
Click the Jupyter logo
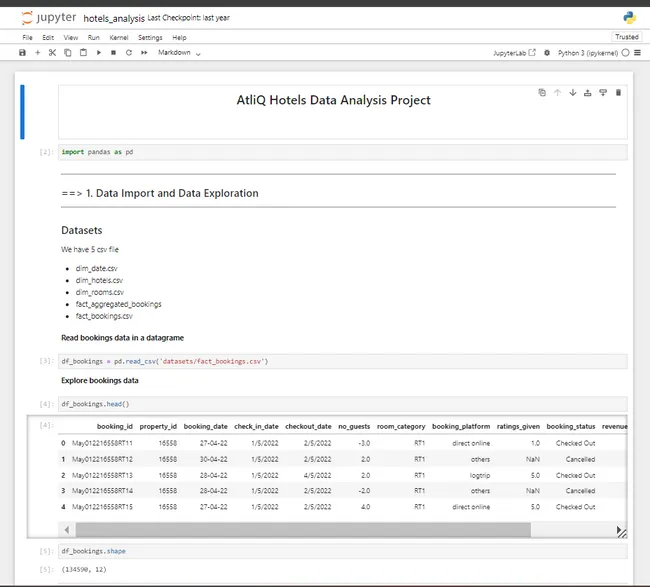click(x=49, y=18)
